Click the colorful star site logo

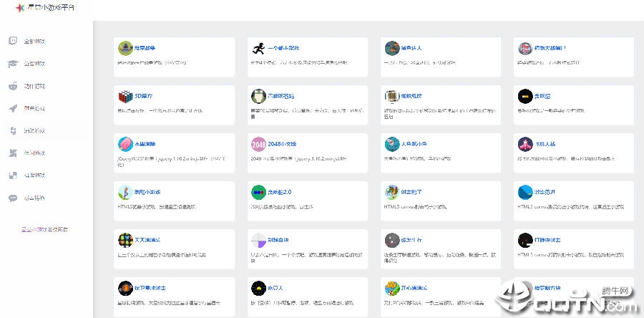(x=20, y=8)
